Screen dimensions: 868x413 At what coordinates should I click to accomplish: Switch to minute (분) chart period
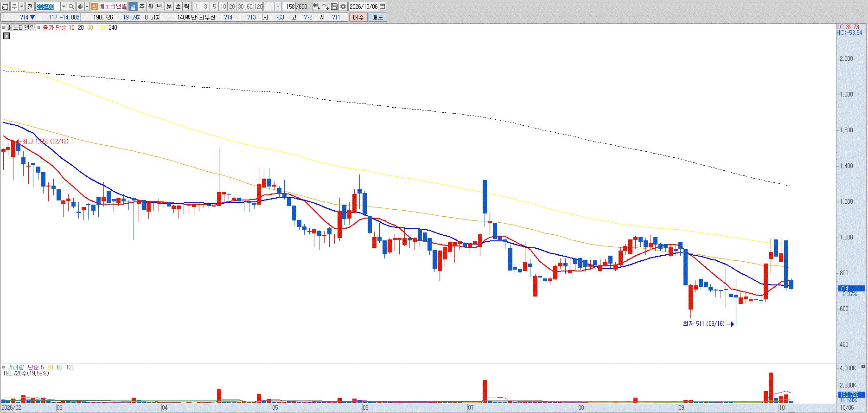169,6
